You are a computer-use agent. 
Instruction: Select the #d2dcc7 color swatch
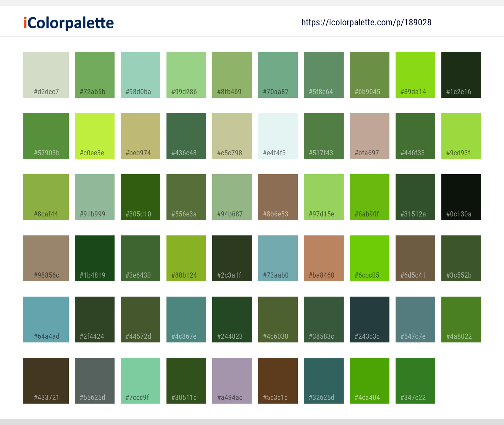pyautogui.click(x=46, y=75)
